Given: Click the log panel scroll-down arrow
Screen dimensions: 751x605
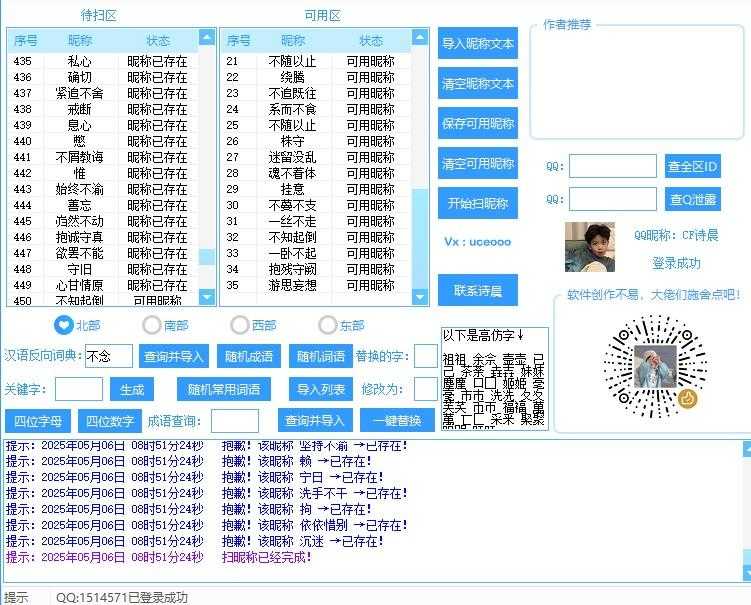Looking at the screenshot, I should (743, 573).
